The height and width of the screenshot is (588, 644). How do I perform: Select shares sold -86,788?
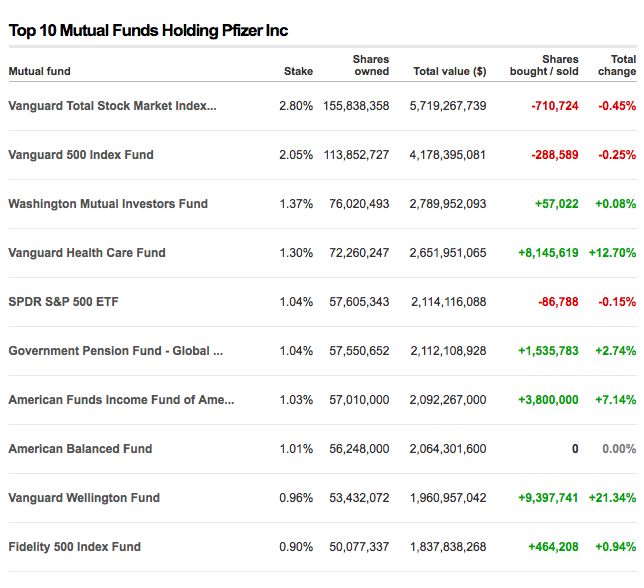tap(558, 302)
